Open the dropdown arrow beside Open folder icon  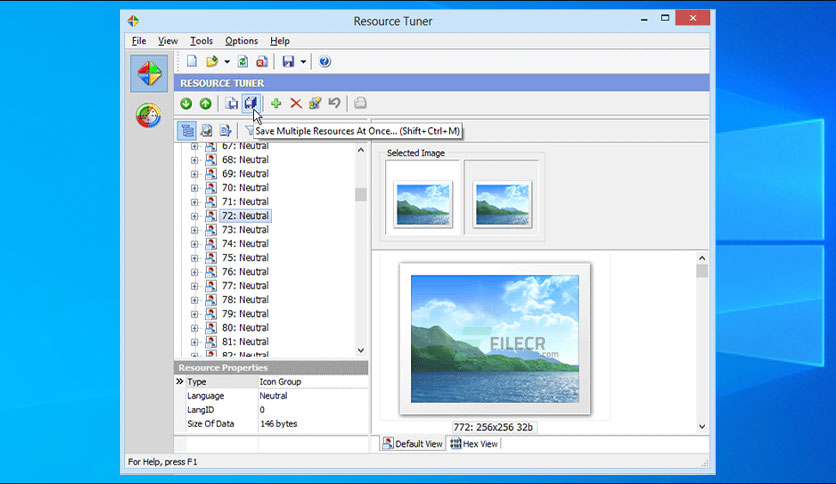pos(227,62)
